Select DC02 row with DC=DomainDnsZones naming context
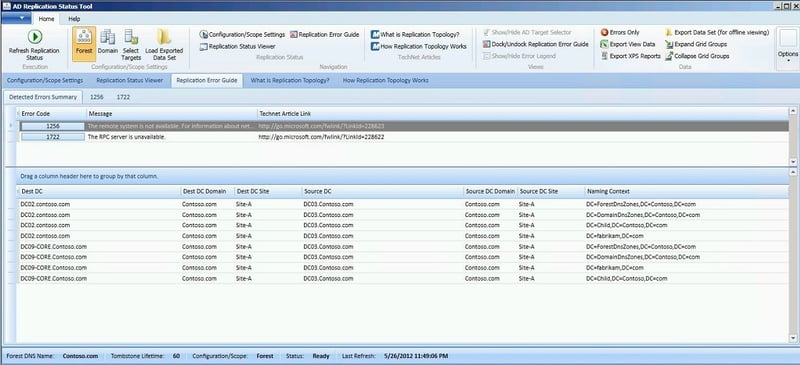 [403, 215]
